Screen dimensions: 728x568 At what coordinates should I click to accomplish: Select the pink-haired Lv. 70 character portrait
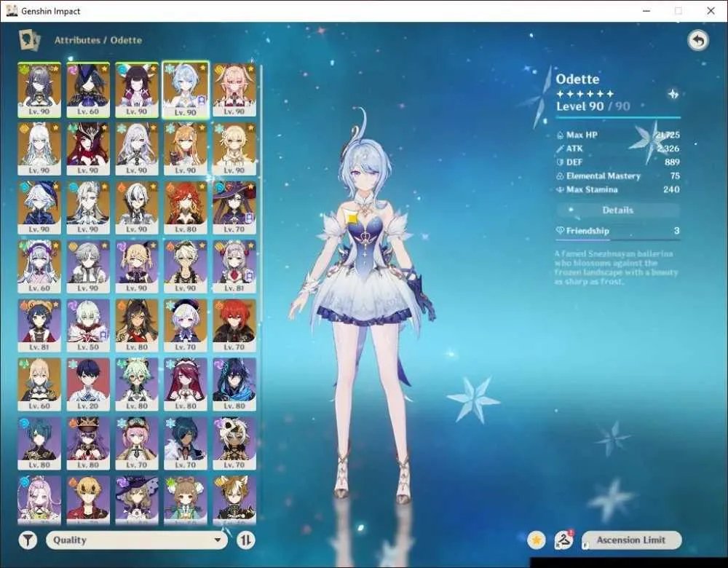tap(137, 443)
